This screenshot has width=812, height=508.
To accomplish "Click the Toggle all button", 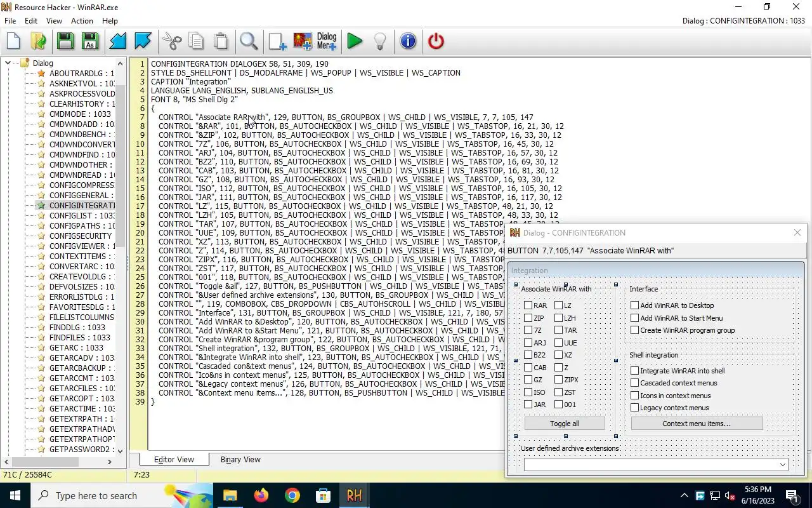I will (x=565, y=424).
